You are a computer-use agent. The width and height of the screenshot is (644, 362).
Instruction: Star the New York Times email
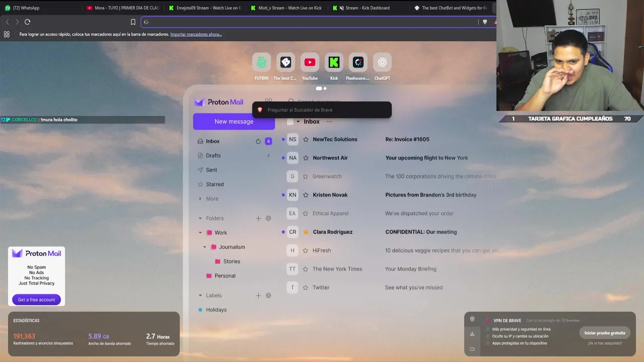click(x=305, y=269)
